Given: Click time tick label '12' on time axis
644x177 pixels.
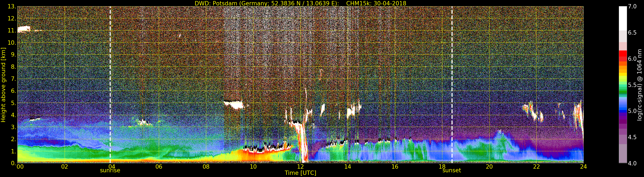Looking at the screenshot, I should pyautogui.click(x=300, y=166).
